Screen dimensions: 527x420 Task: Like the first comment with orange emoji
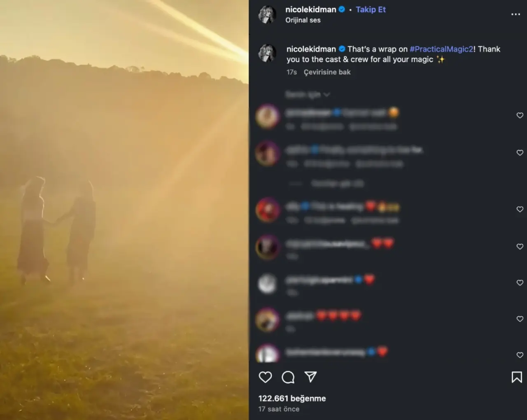point(520,115)
